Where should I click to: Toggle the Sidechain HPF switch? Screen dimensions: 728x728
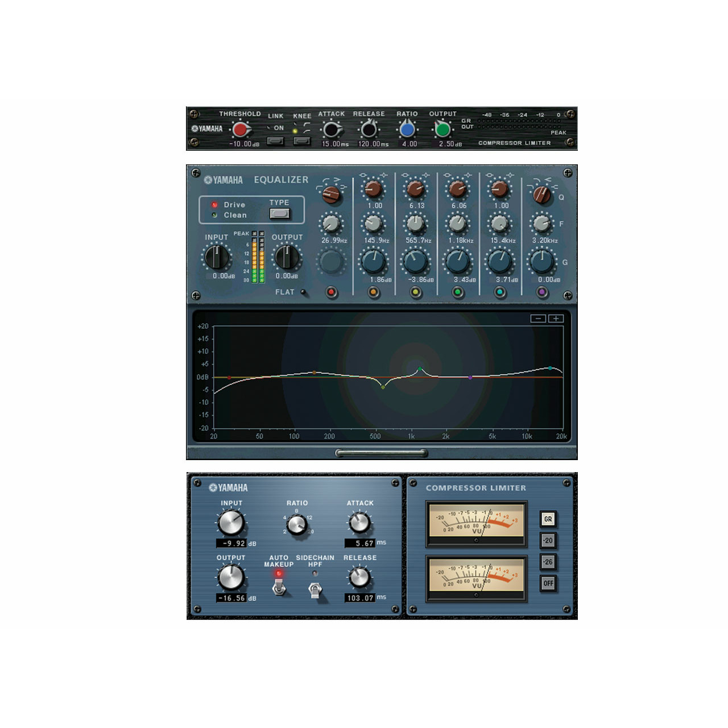(315, 590)
